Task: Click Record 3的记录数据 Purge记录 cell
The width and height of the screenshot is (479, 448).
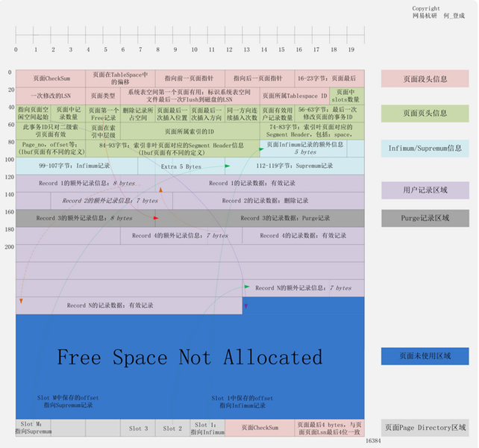Action: coord(260,218)
